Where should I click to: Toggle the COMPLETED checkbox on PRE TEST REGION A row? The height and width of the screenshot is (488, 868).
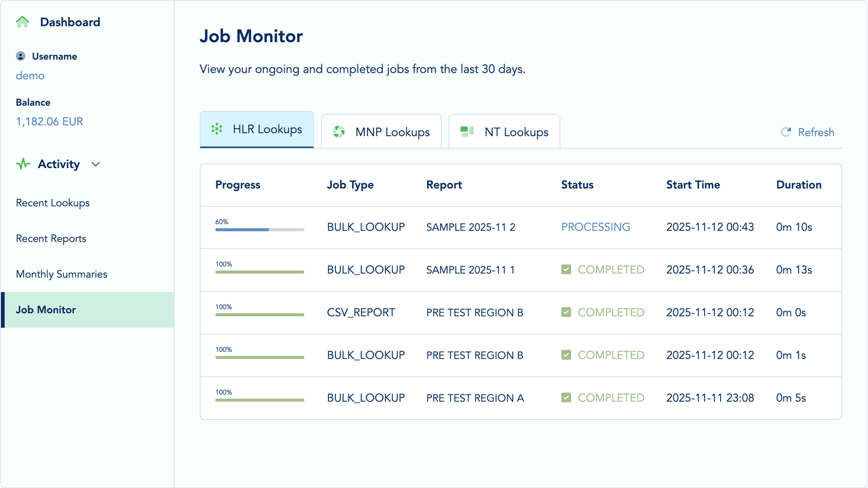[x=566, y=398]
